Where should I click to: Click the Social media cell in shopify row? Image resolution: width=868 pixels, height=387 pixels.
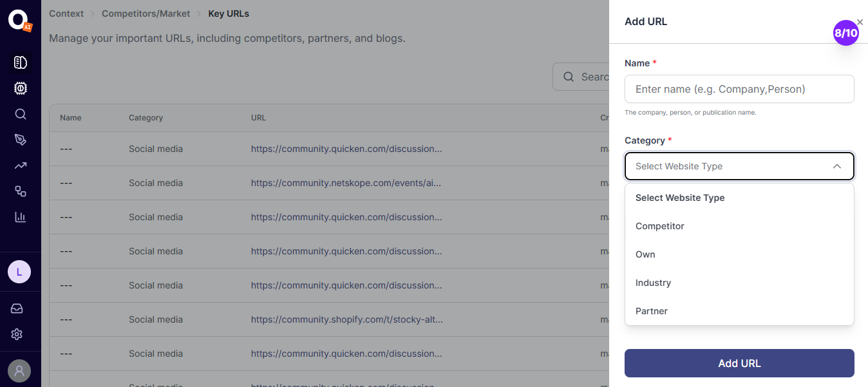156,319
